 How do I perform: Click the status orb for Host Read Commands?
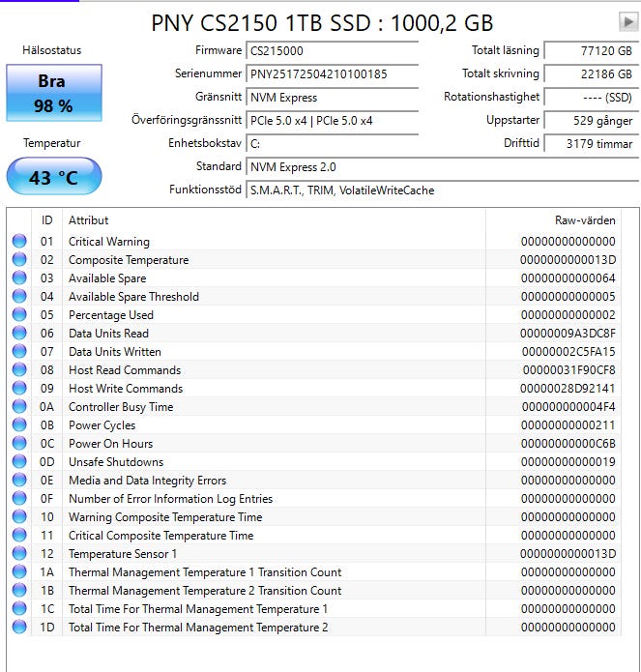pyautogui.click(x=19, y=369)
